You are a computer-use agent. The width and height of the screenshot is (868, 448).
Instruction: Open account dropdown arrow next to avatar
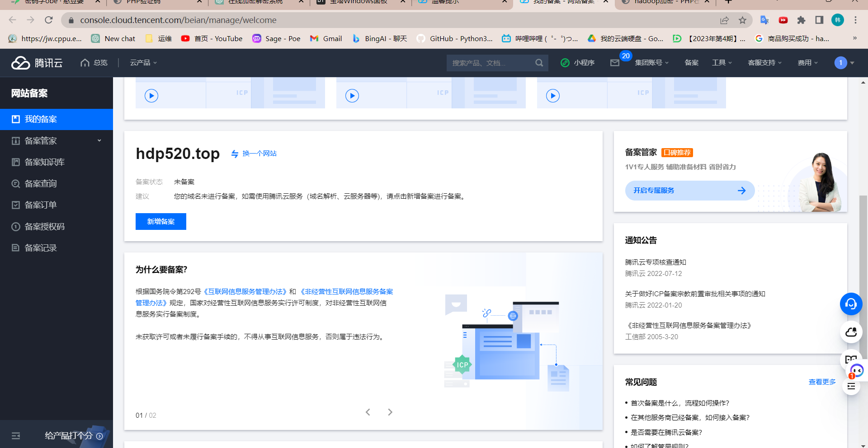coord(852,63)
